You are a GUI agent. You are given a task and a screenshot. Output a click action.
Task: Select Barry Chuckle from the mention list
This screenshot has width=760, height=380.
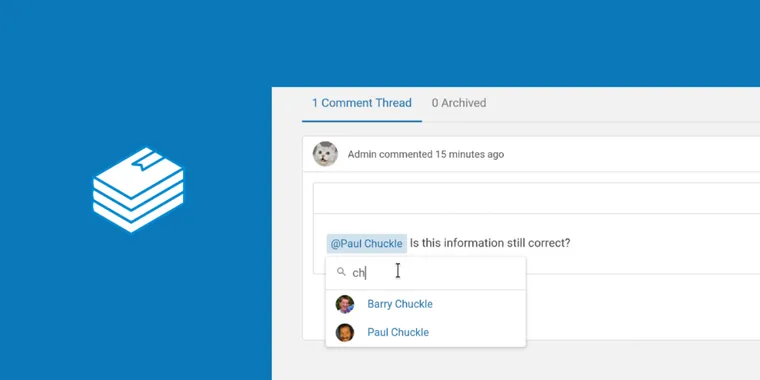click(426, 304)
